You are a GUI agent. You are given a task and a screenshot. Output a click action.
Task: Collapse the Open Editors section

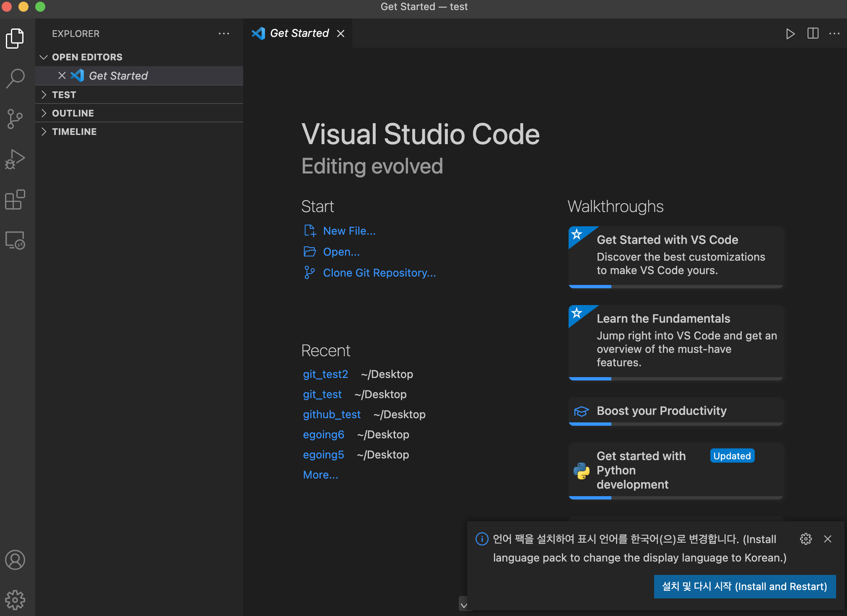[x=44, y=57]
